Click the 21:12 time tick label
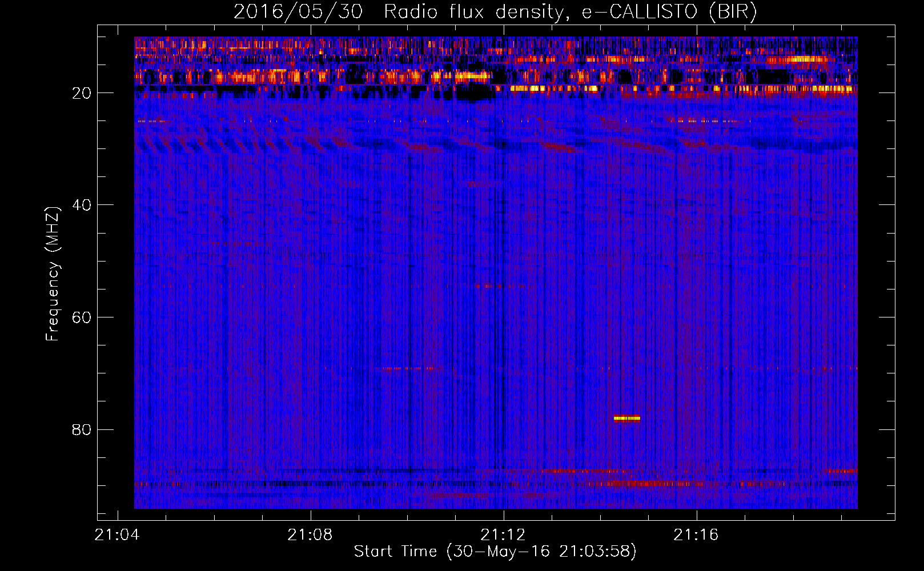 click(x=503, y=535)
